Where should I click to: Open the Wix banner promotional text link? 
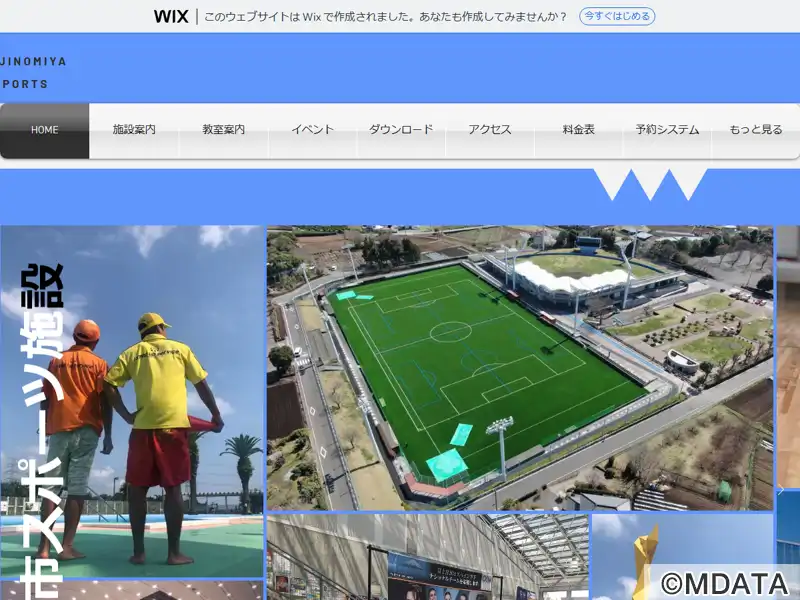point(385,17)
